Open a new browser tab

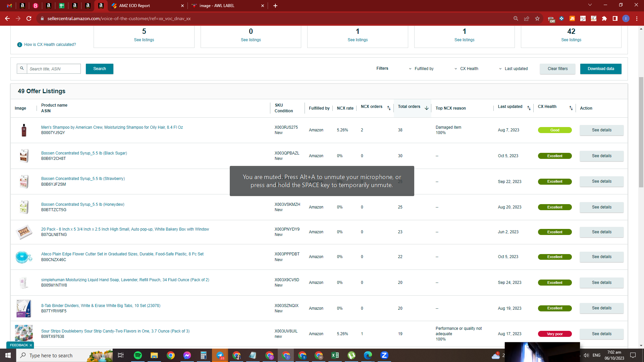275,6
